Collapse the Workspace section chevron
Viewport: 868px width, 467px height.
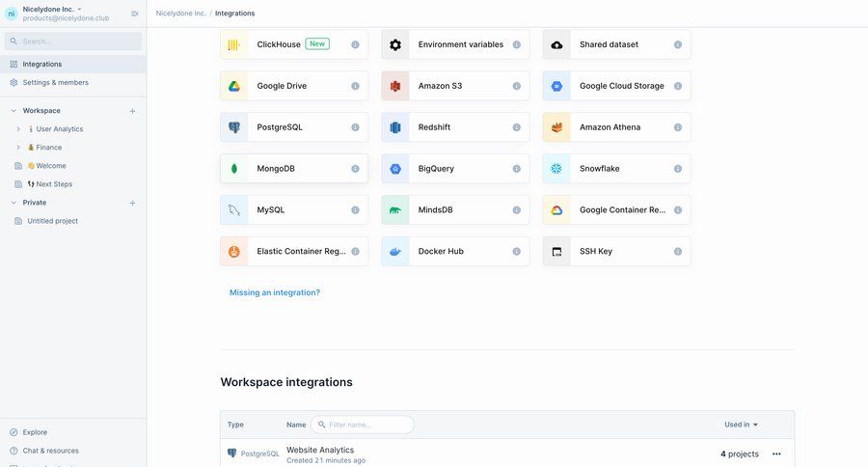[x=14, y=111]
